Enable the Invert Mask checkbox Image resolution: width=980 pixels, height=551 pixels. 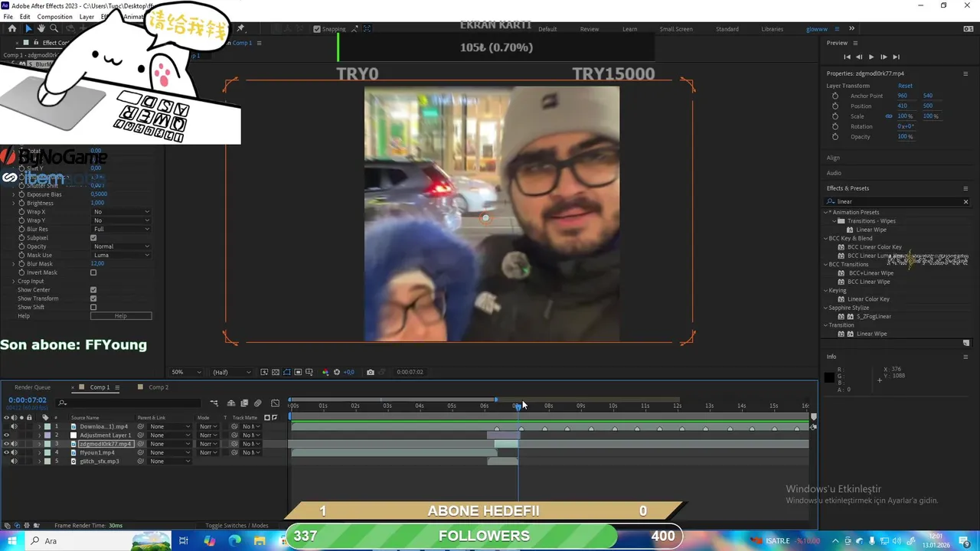pos(93,272)
